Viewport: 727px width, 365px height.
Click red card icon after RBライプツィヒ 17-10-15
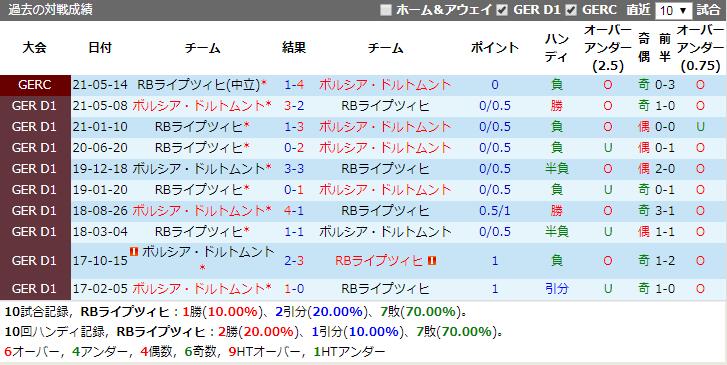432,261
